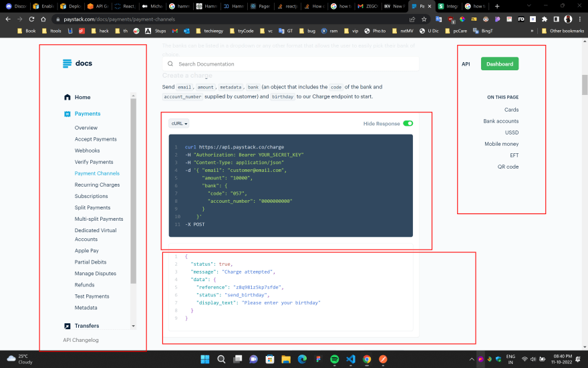Reload the page with the refresh icon
This screenshot has height=368, width=588.
[x=31, y=19]
